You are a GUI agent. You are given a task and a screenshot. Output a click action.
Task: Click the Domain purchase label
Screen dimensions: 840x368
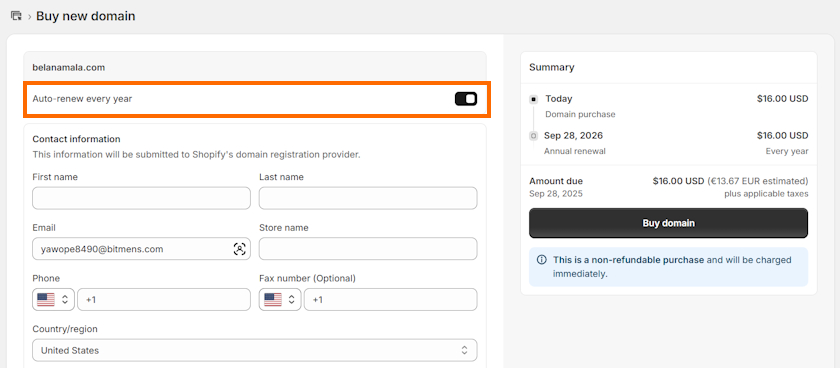(x=580, y=114)
